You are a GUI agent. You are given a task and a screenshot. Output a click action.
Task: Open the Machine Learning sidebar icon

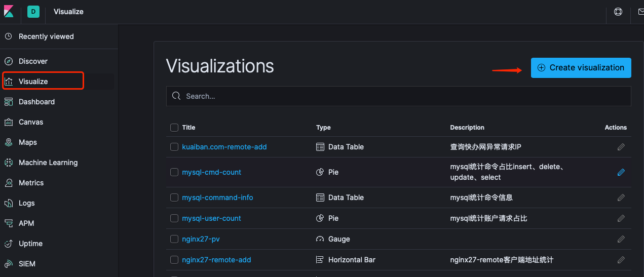point(9,163)
